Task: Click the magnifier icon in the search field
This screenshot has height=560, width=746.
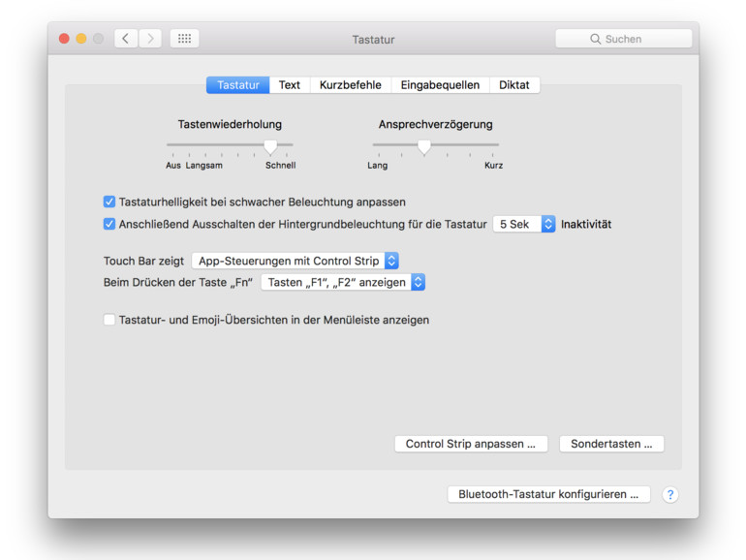Action: tap(595, 39)
